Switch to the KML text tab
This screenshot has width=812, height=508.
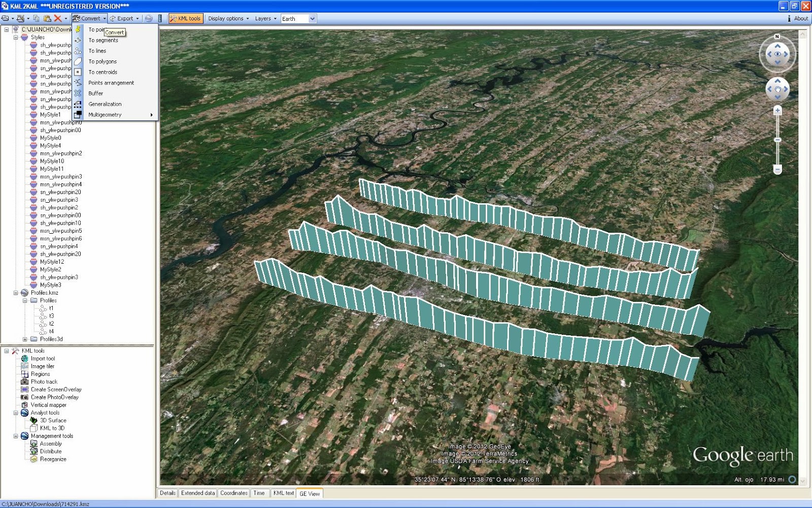click(283, 493)
